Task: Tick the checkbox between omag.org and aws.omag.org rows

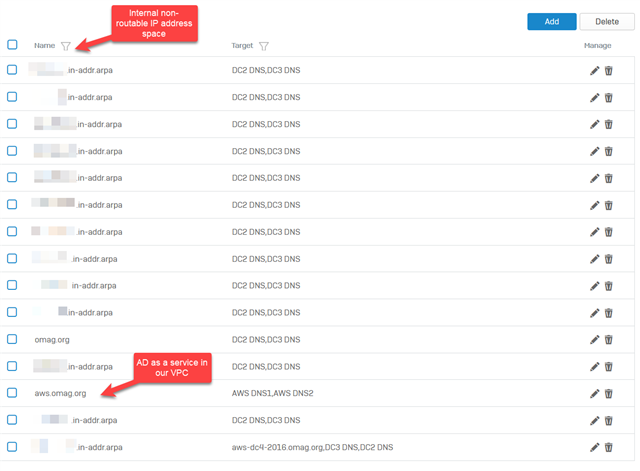Action: 12,366
